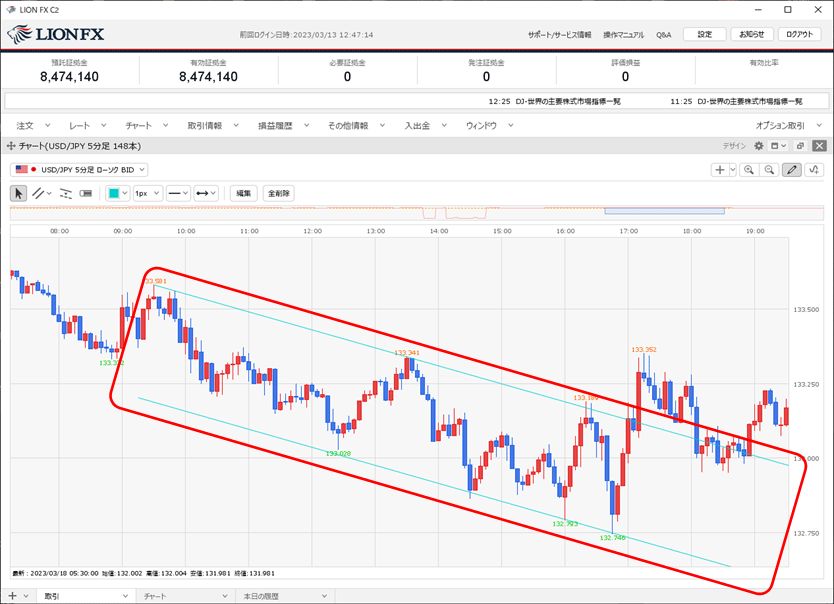
Task: Expand the add-chart plus dropdown arrow
Action: tap(732, 170)
